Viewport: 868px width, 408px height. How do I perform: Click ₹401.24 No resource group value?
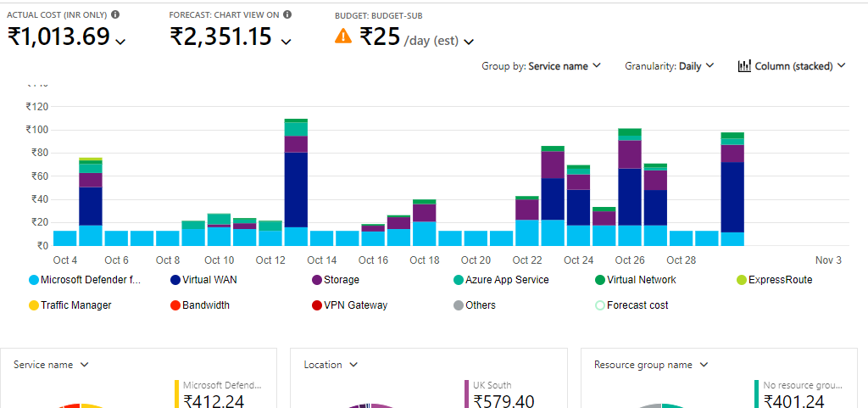(x=793, y=401)
